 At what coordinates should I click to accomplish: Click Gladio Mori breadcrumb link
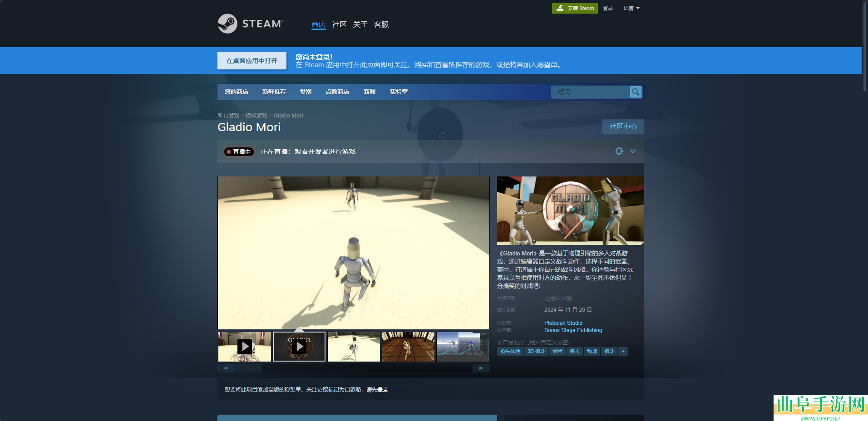point(288,116)
